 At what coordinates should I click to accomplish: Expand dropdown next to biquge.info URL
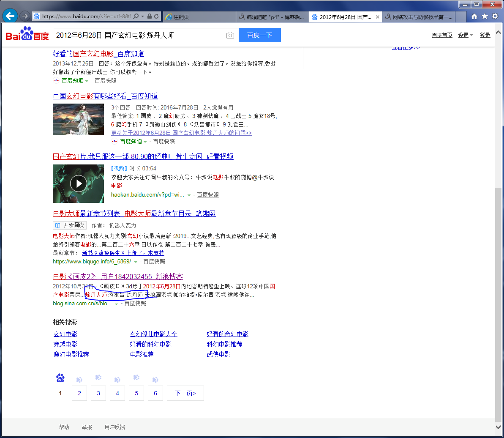[x=136, y=262]
